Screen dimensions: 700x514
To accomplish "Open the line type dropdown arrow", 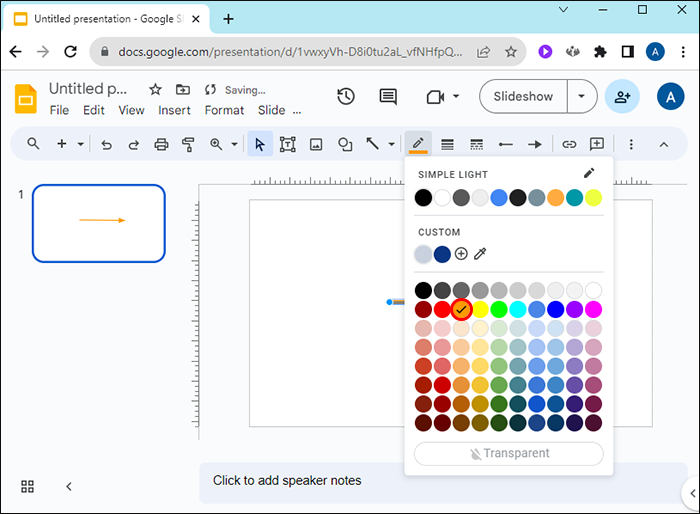I will (x=390, y=144).
